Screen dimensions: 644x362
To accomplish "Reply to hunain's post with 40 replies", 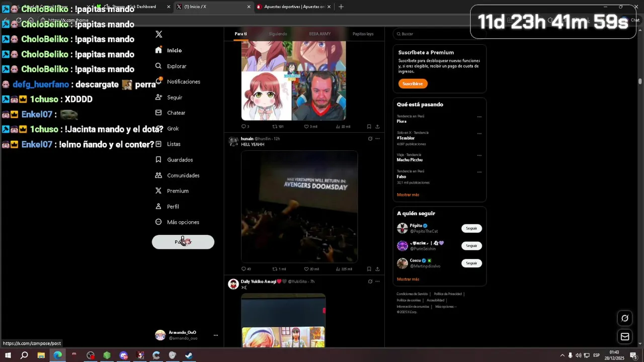I will pyautogui.click(x=246, y=269).
